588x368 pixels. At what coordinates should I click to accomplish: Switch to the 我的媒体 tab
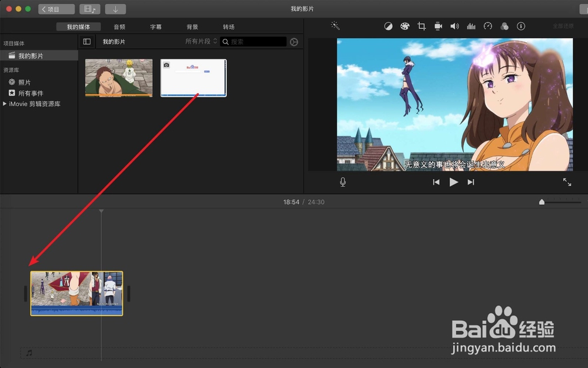78,26
